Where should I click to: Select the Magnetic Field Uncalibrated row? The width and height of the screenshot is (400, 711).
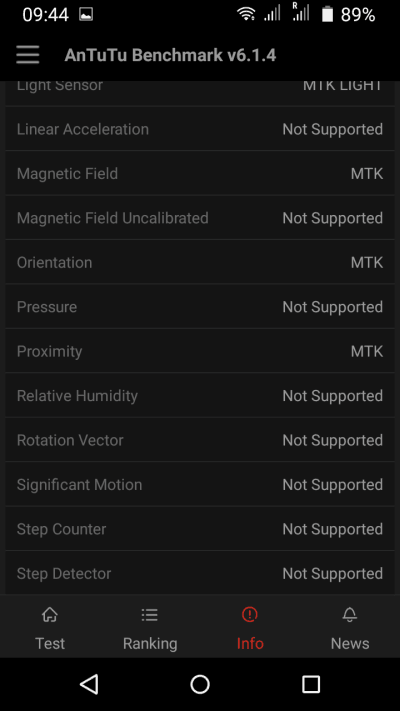click(x=200, y=218)
